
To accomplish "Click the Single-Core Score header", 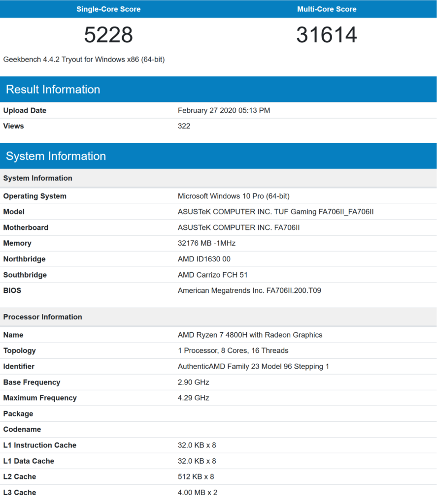I will point(108,9).
